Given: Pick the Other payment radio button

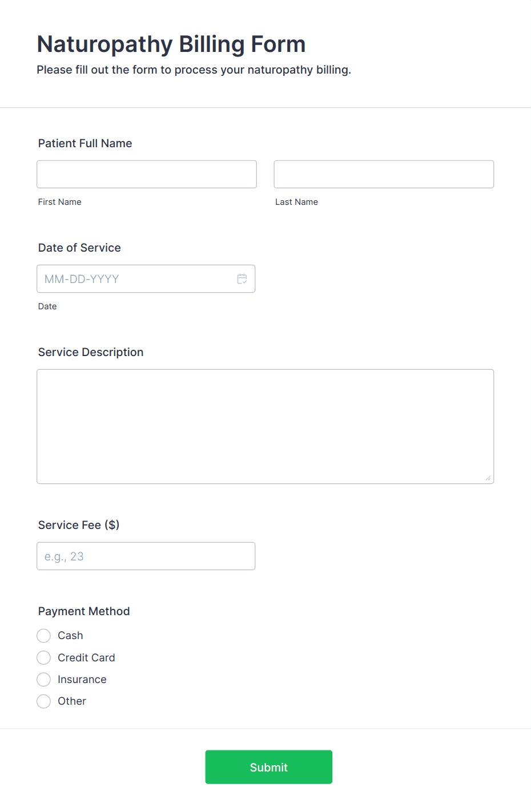Looking at the screenshot, I should pyautogui.click(x=44, y=701).
